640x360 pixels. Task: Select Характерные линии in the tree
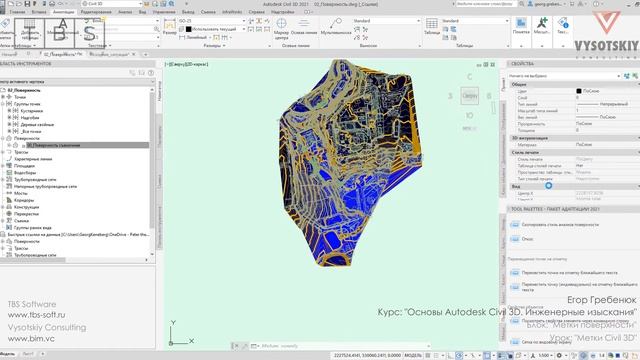click(33, 159)
